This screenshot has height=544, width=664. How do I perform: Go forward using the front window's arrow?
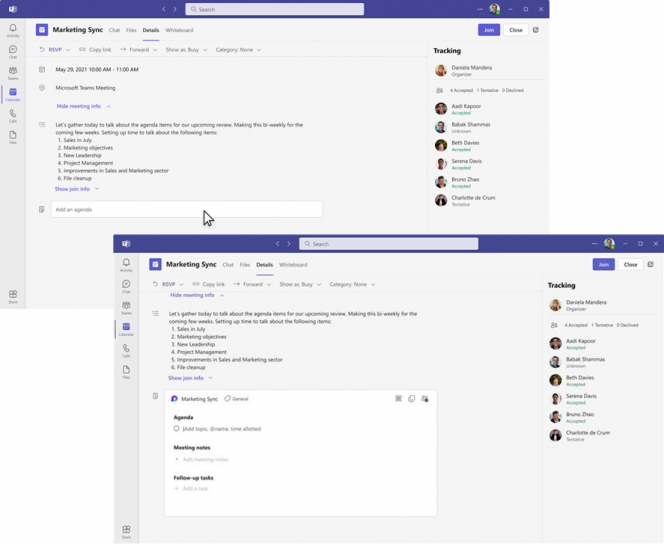coord(289,244)
